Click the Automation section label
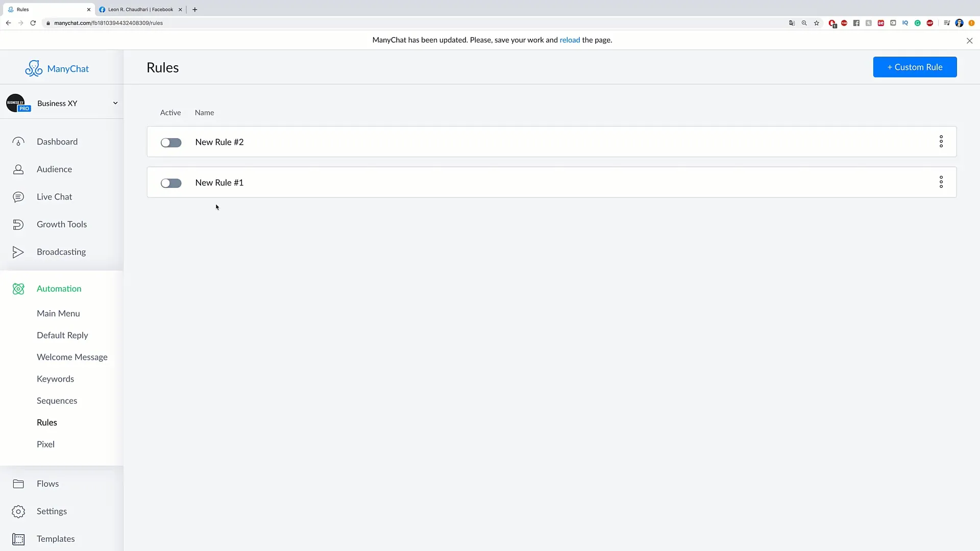Image resolution: width=980 pixels, height=551 pixels. [x=59, y=289]
